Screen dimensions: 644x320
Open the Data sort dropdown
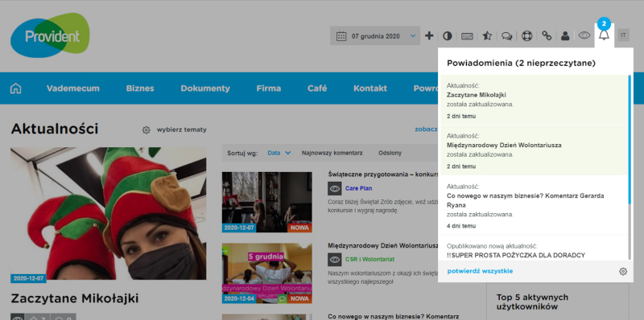click(x=279, y=153)
